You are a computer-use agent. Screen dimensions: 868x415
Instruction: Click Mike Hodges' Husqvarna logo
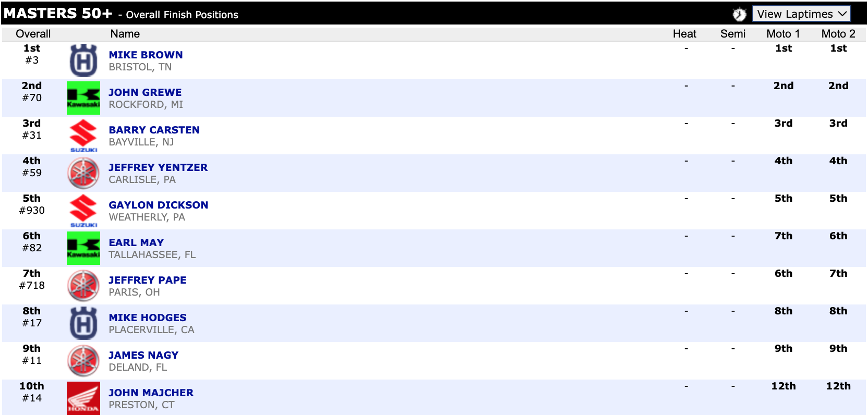(x=83, y=323)
